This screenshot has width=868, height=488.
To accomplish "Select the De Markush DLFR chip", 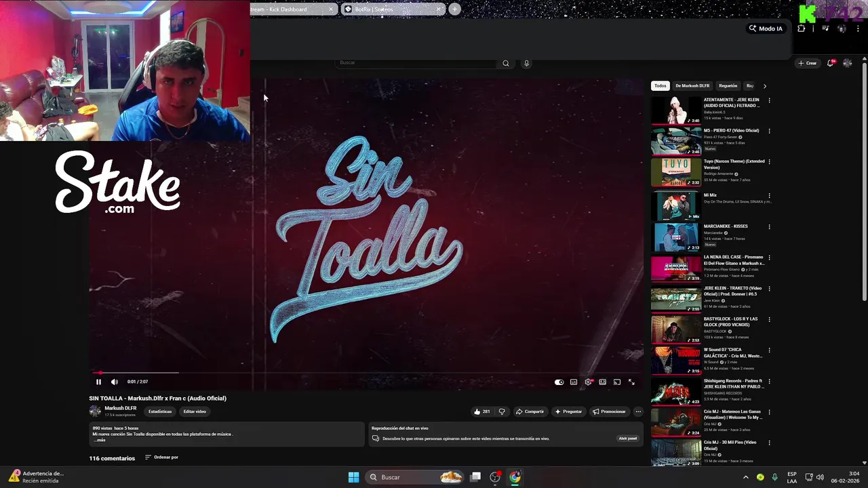I will [692, 86].
